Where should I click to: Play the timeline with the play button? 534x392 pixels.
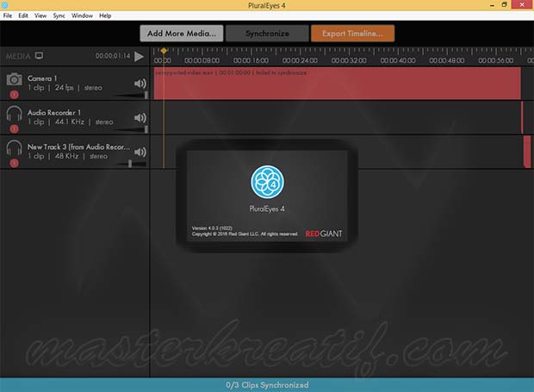point(139,56)
